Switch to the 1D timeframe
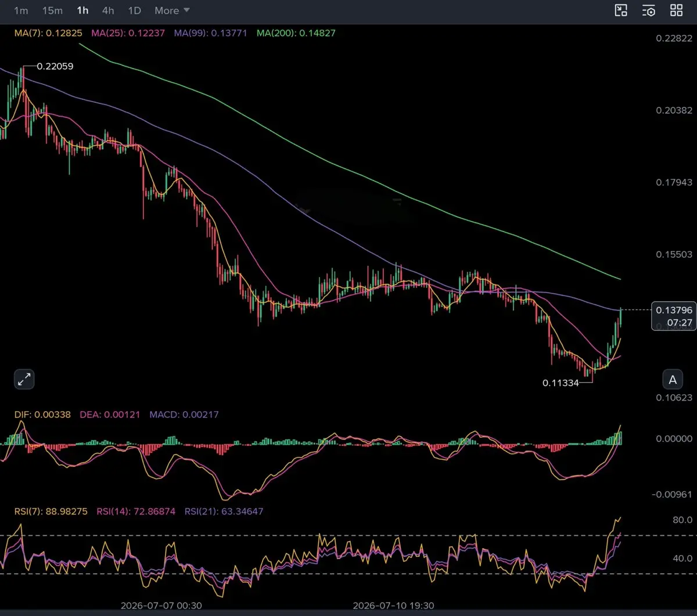 134,10
